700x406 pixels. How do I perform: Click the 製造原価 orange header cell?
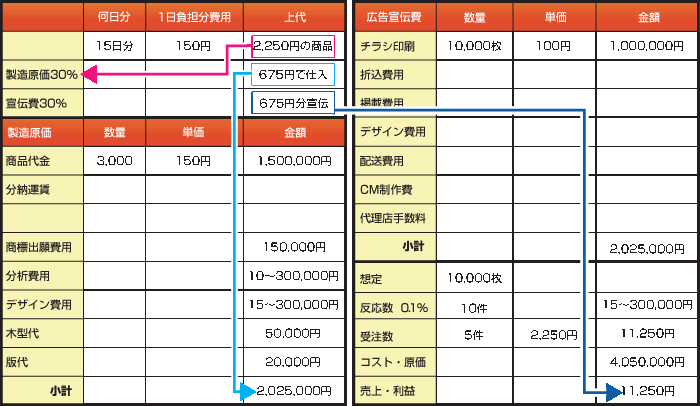(42, 132)
